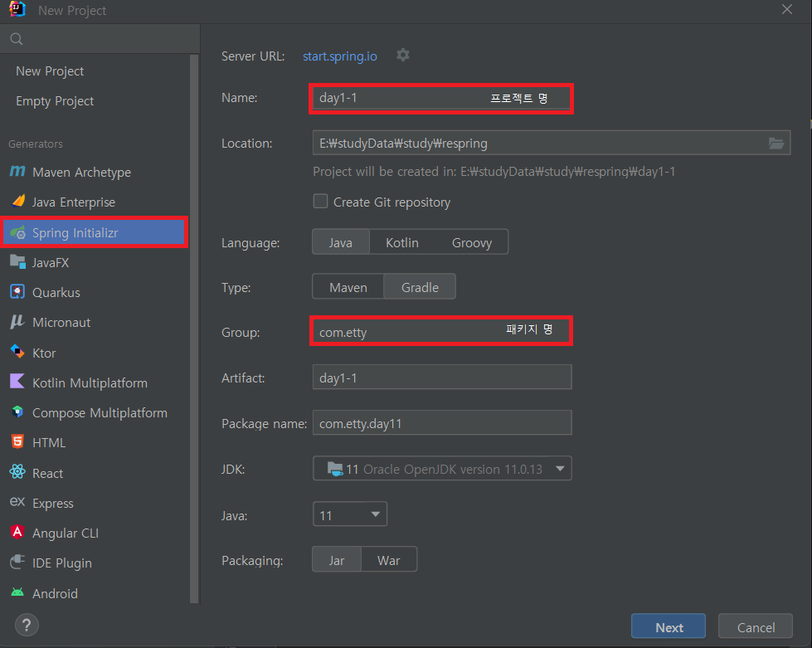Close the New Project dialog
This screenshot has width=812, height=648.
786,9
